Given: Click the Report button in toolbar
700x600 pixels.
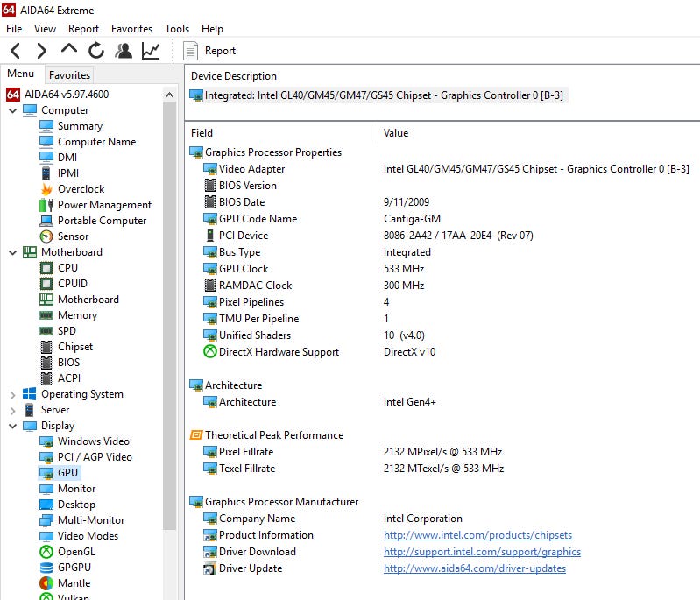Looking at the screenshot, I should [210, 51].
